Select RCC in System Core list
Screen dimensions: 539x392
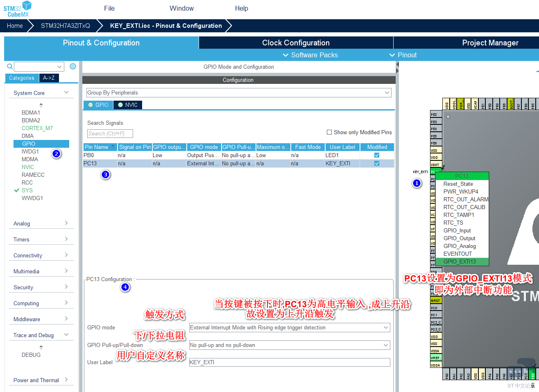tap(27, 182)
